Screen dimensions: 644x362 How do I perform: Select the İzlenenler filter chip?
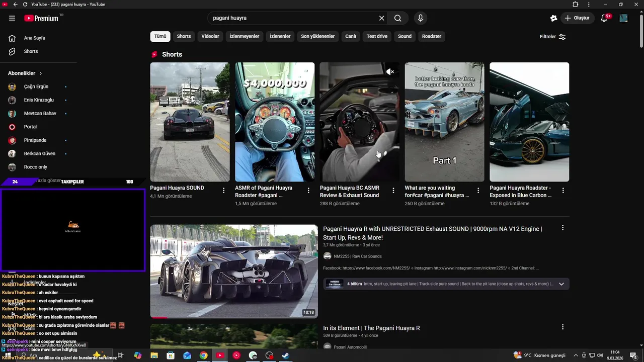click(280, 36)
